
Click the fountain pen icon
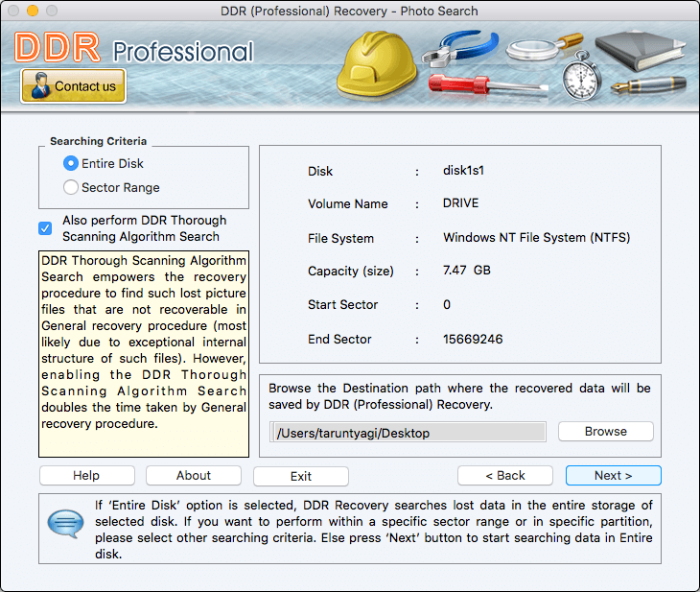coord(648,84)
